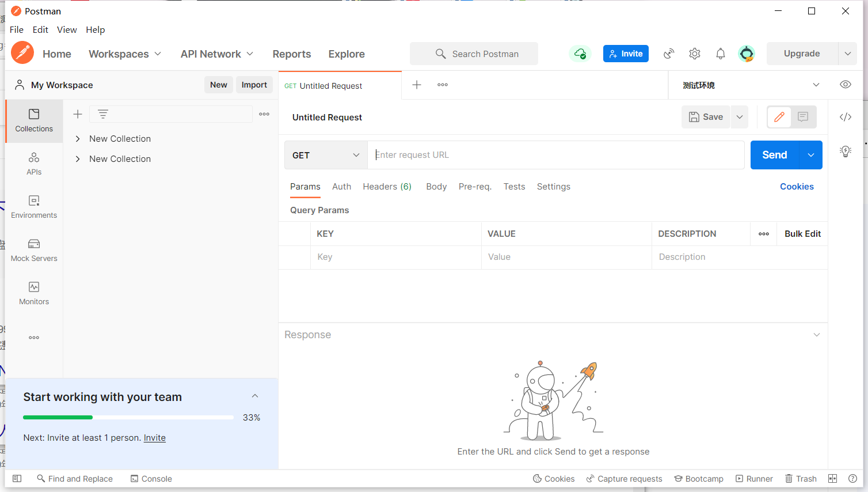The image size is (868, 492).
Task: Click the Postman logo icon beside Home
Action: [x=22, y=53]
